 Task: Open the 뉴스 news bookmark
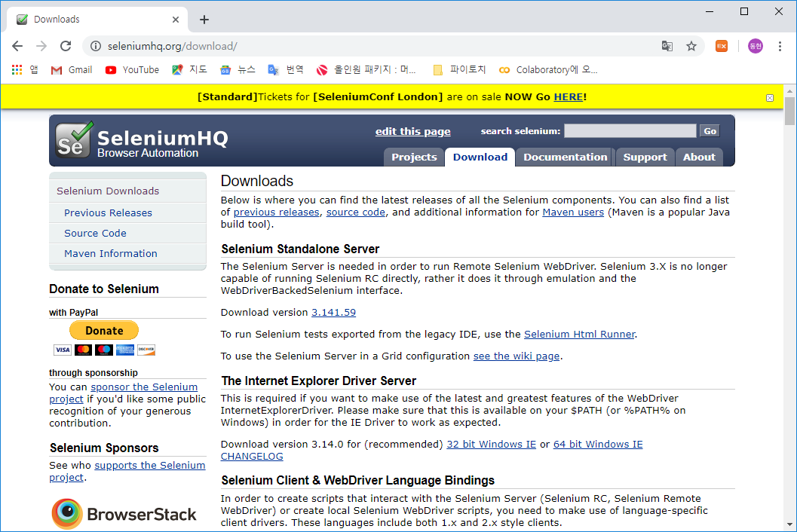click(238, 69)
